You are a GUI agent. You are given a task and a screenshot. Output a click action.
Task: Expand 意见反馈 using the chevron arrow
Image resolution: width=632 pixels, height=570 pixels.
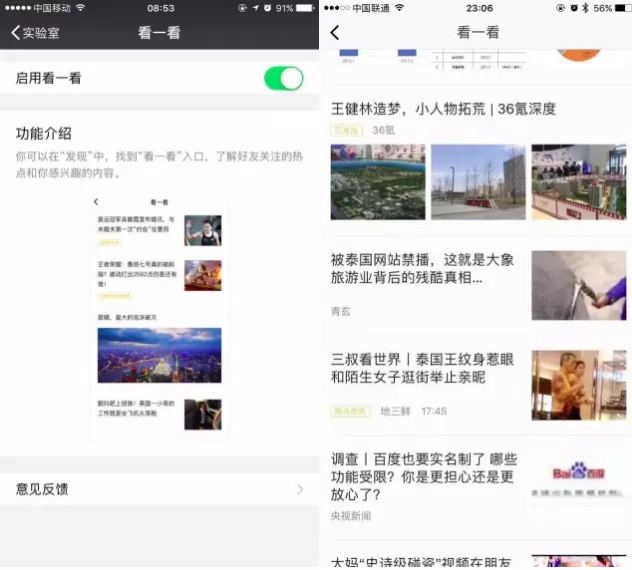point(300,489)
